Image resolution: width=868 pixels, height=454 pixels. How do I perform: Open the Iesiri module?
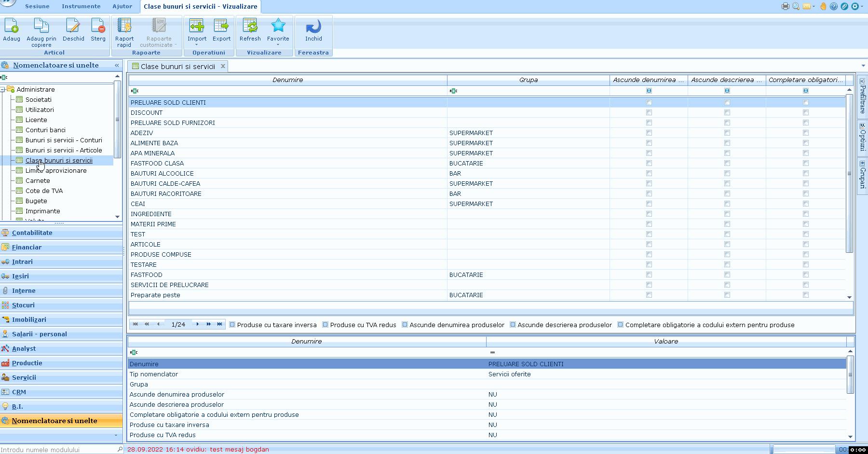61,276
